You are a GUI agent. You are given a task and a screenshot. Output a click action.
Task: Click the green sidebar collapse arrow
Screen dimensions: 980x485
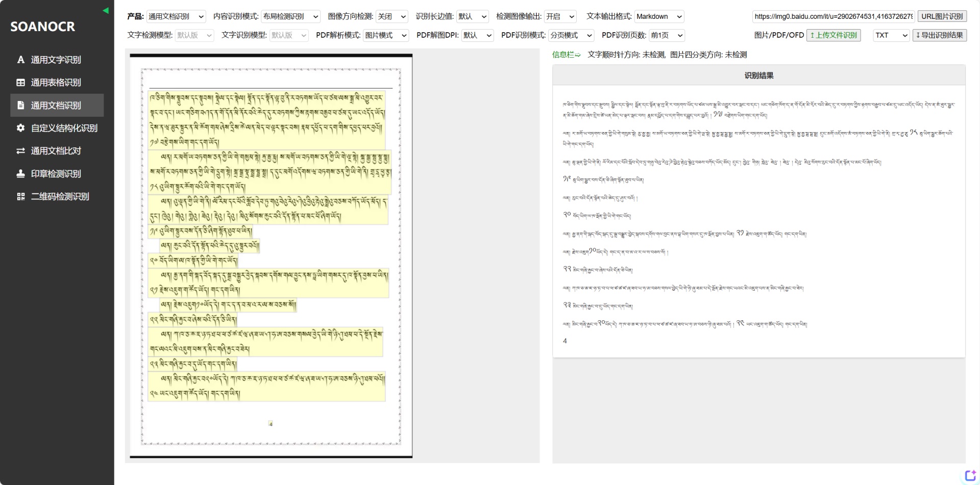coord(106,10)
